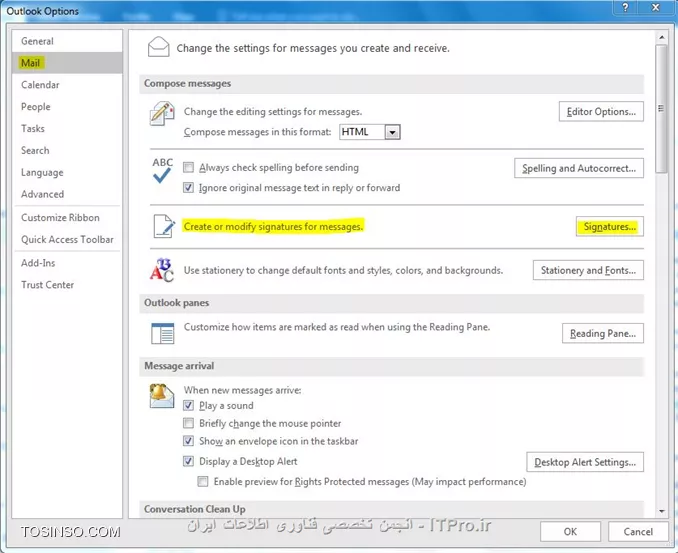This screenshot has height=553, width=678.
Task: Toggle the Play a sound checkbox
Action: (188, 406)
